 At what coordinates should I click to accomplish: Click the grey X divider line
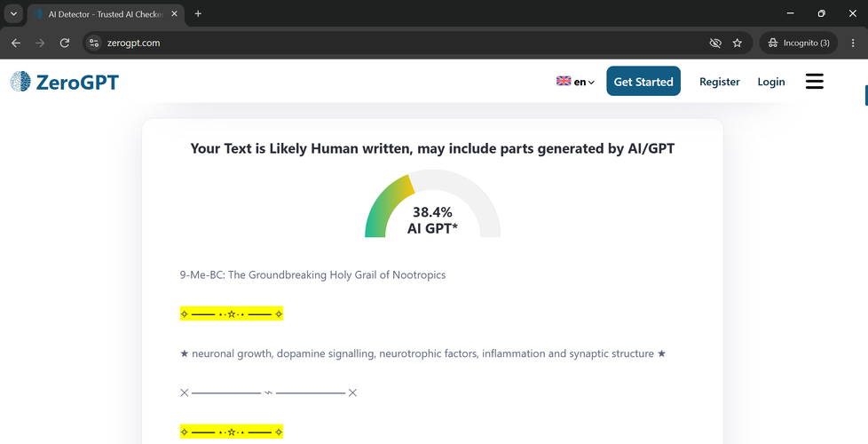[x=269, y=392]
